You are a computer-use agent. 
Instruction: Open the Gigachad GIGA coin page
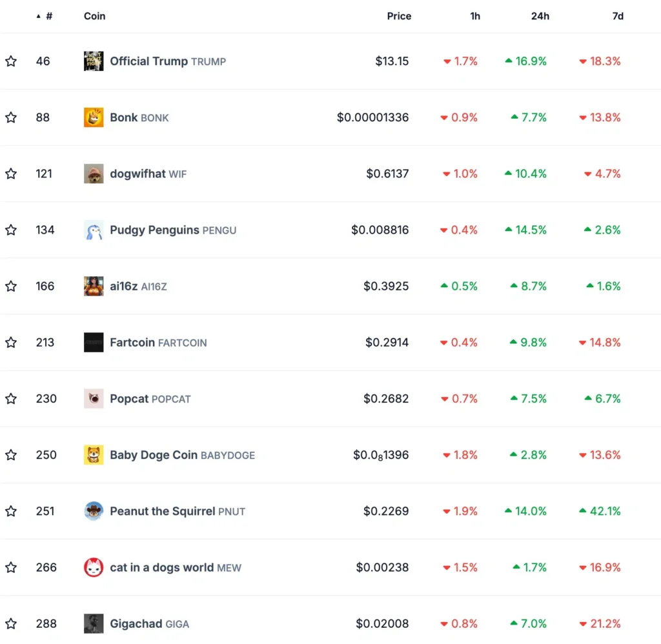click(149, 623)
